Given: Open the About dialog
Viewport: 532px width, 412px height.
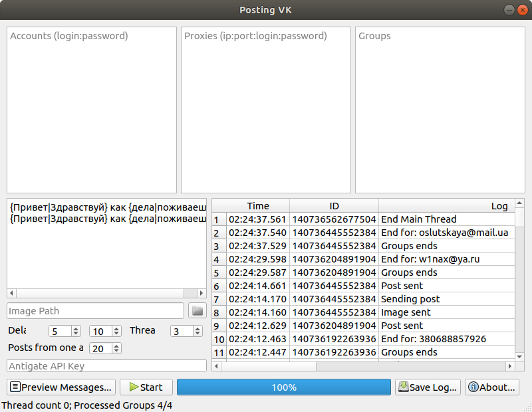Looking at the screenshot, I should click(x=492, y=387).
